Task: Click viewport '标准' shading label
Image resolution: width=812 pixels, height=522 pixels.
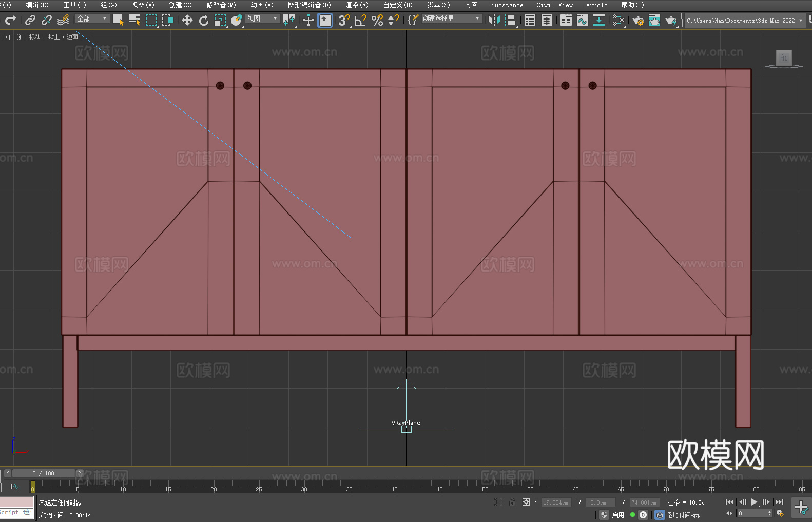Action: click(35, 37)
